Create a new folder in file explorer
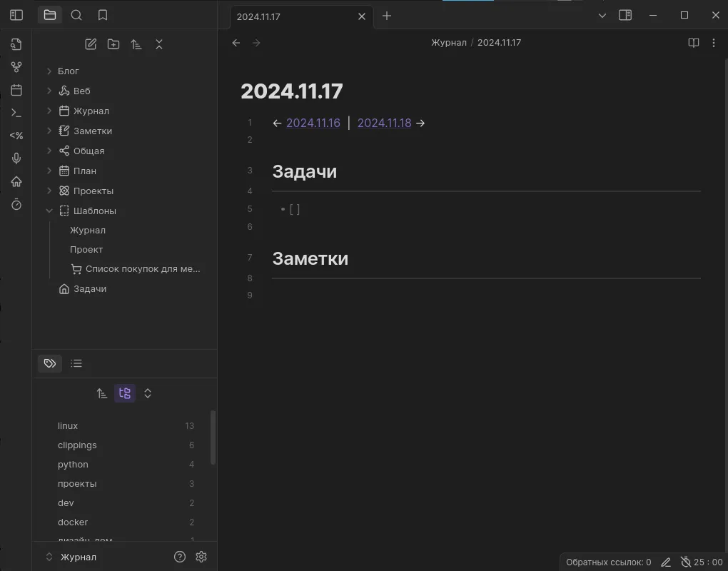The width and height of the screenshot is (728, 571). click(113, 44)
